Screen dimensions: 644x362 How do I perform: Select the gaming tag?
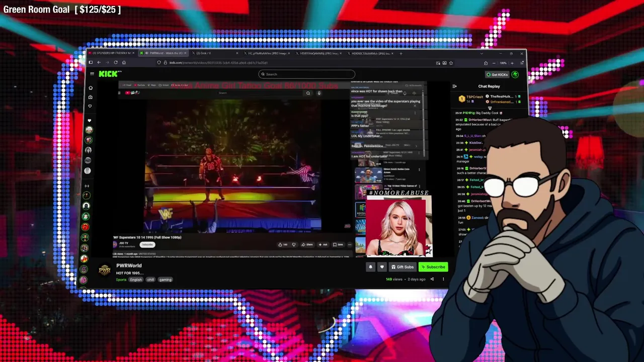[166, 280]
